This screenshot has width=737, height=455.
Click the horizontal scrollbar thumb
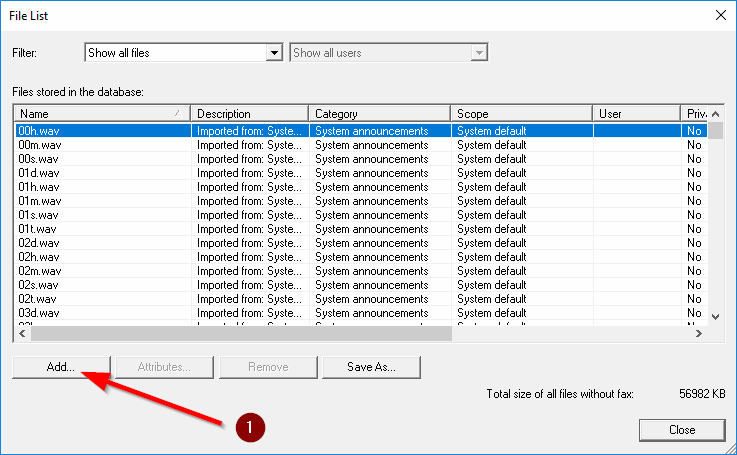coord(241,333)
